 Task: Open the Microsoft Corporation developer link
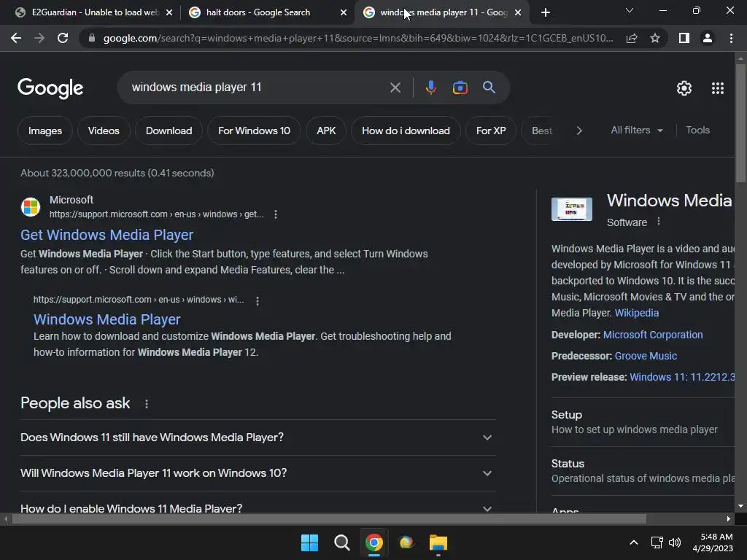653,335
